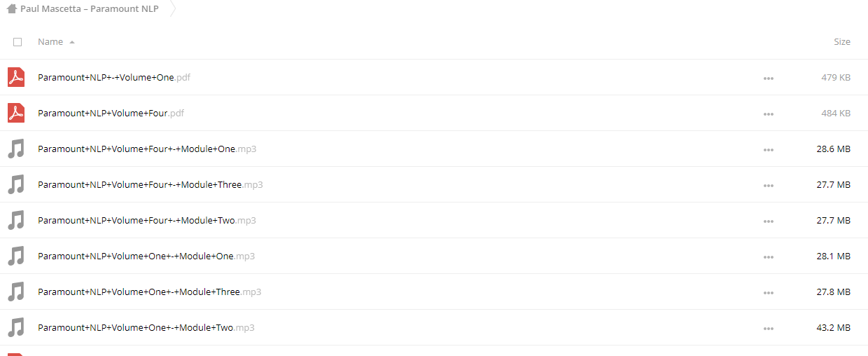Image resolution: width=868 pixels, height=356 pixels.
Task: Click PDF icon for Paramount NLP Volume Four
Action: (16, 113)
